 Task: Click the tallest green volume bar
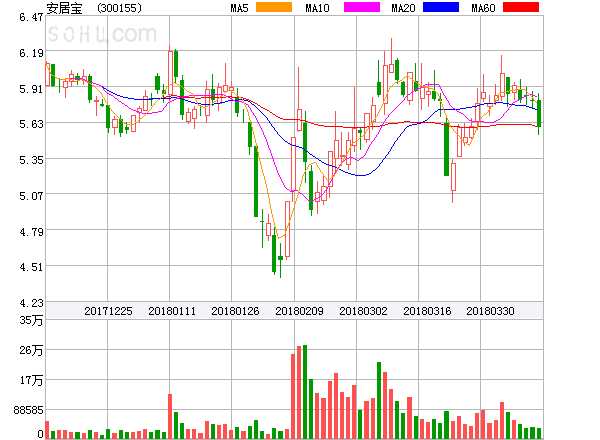pos(305,392)
